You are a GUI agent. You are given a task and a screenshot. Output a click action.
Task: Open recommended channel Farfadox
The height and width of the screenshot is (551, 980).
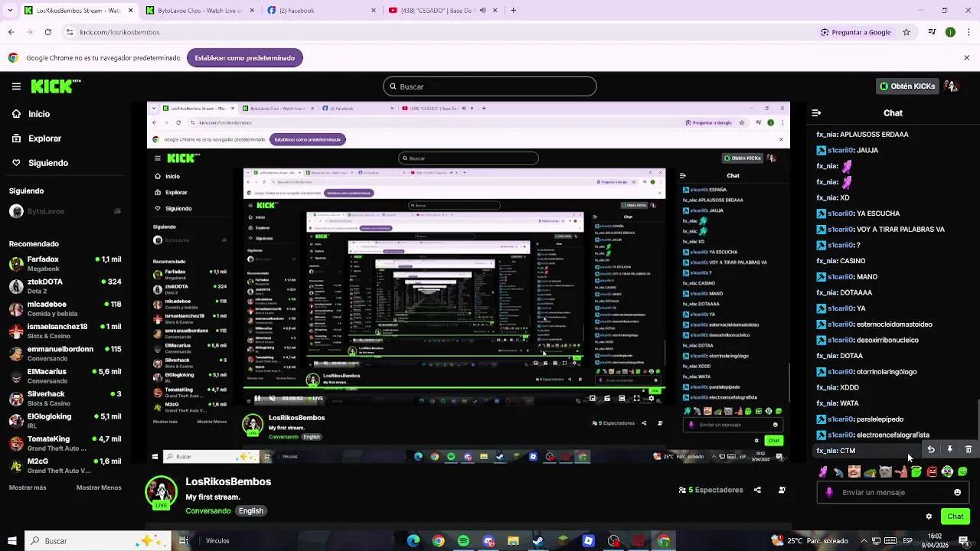click(x=65, y=263)
